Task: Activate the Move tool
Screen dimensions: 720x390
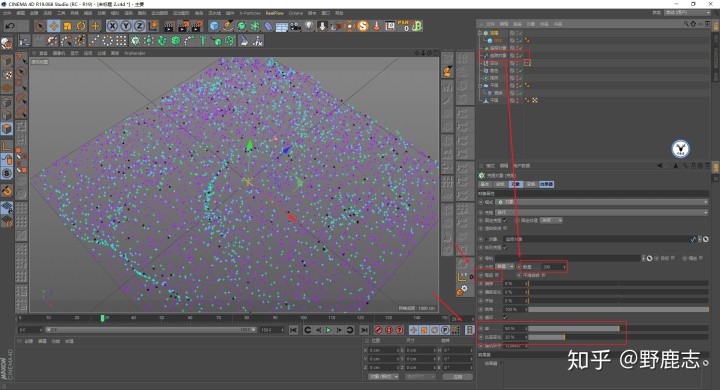Action: [x=54, y=26]
